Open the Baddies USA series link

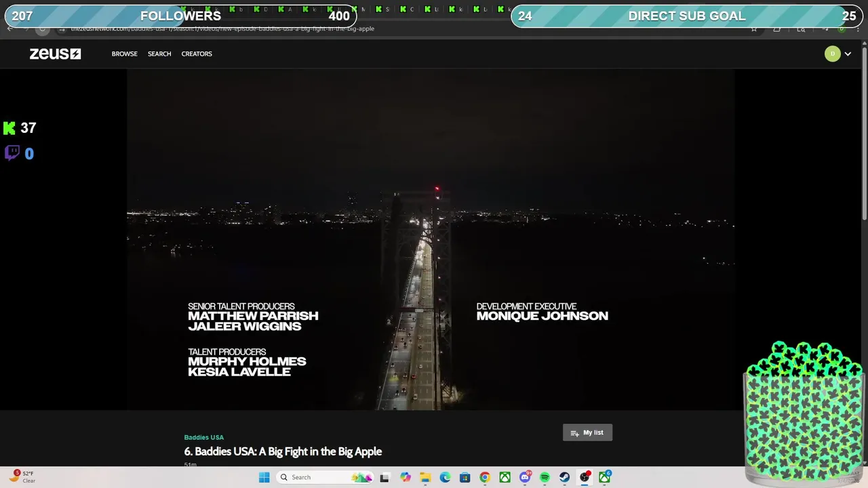203,437
